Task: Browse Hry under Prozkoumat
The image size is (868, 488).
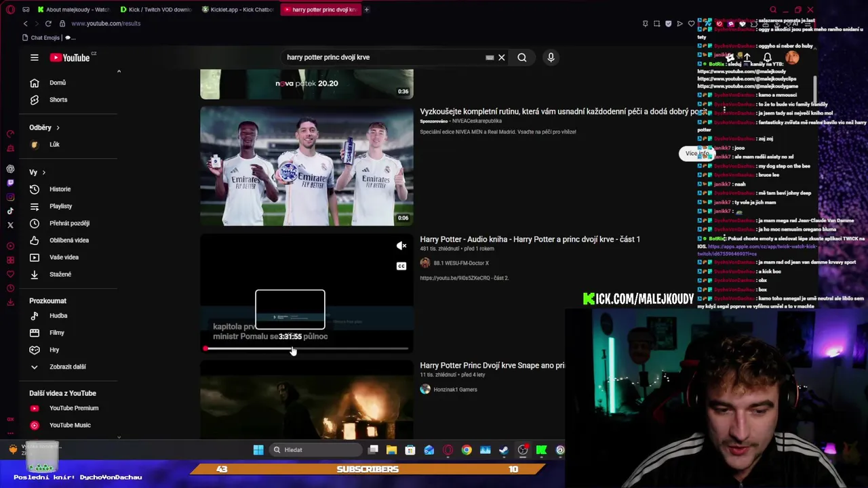Action: pos(54,349)
